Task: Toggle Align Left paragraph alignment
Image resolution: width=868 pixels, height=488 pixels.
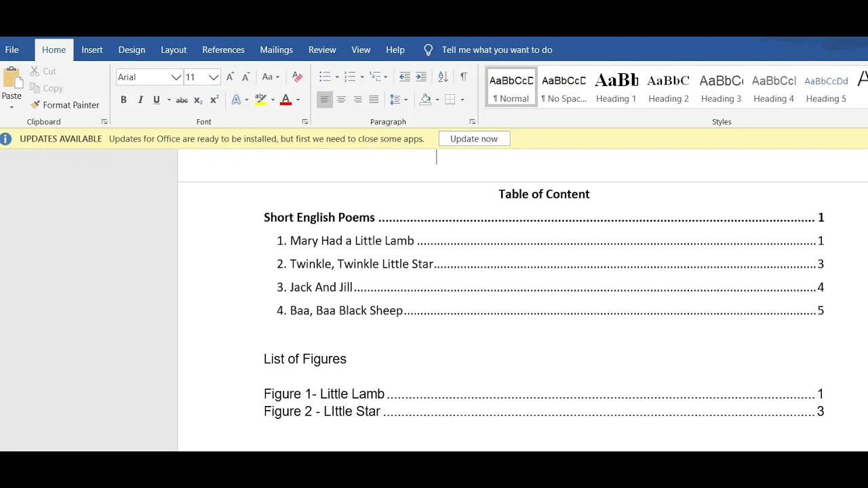Action: coord(325,100)
